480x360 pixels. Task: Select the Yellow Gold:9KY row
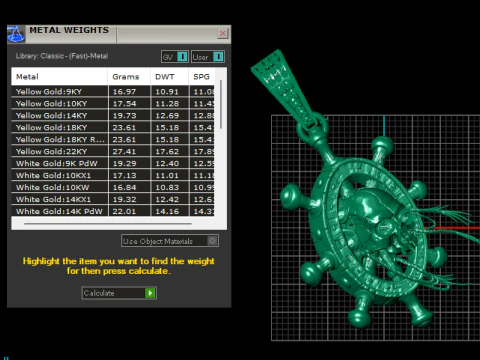click(x=113, y=92)
